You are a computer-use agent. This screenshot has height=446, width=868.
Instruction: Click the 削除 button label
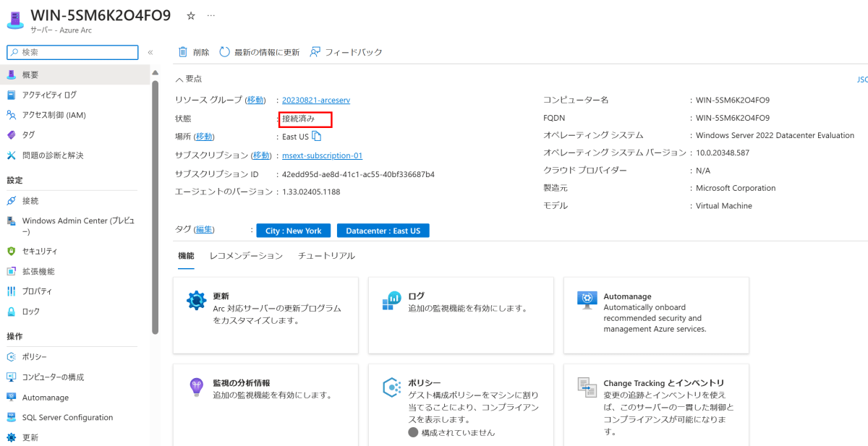(201, 52)
